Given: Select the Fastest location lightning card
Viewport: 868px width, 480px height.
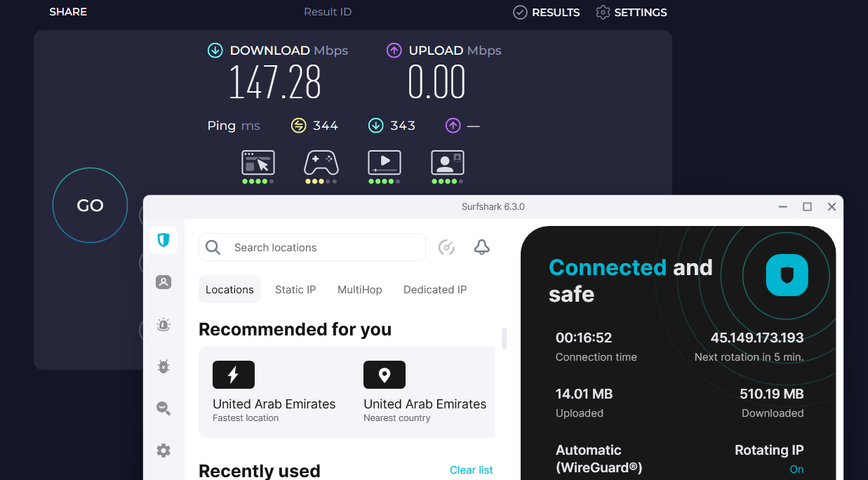Looking at the screenshot, I should 274,392.
